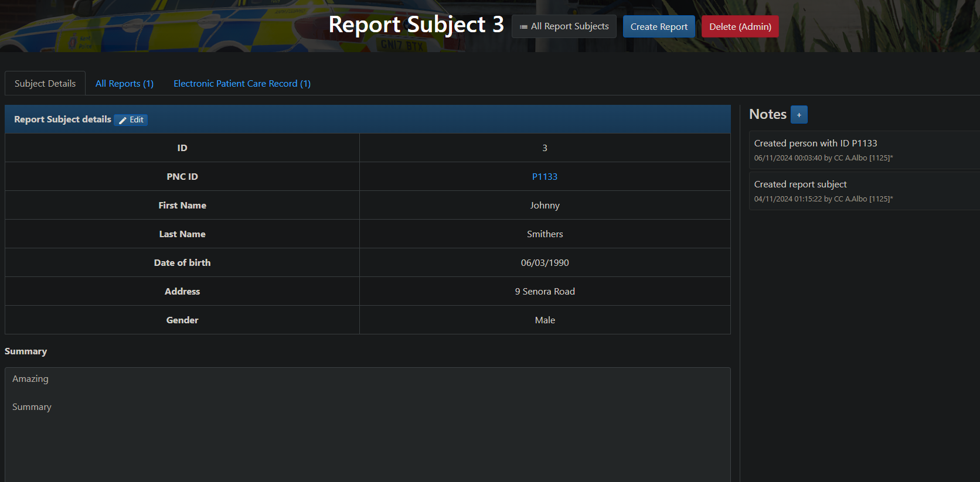The height and width of the screenshot is (482, 980).
Task: Click inside the Summary text box
Action: click(367, 433)
